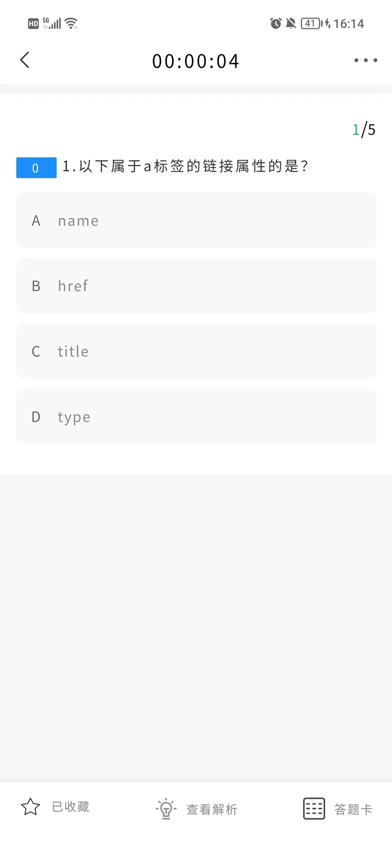Tap the question text about a标签

click(185, 166)
